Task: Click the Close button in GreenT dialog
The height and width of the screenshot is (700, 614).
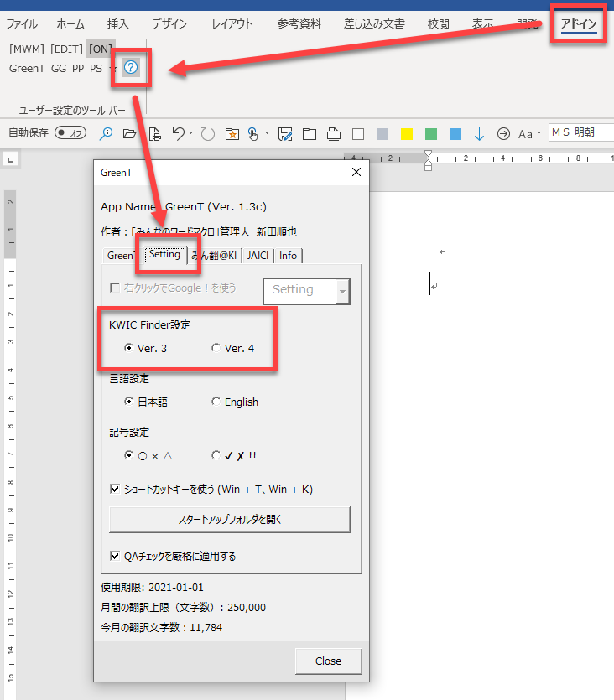Action: tap(328, 661)
